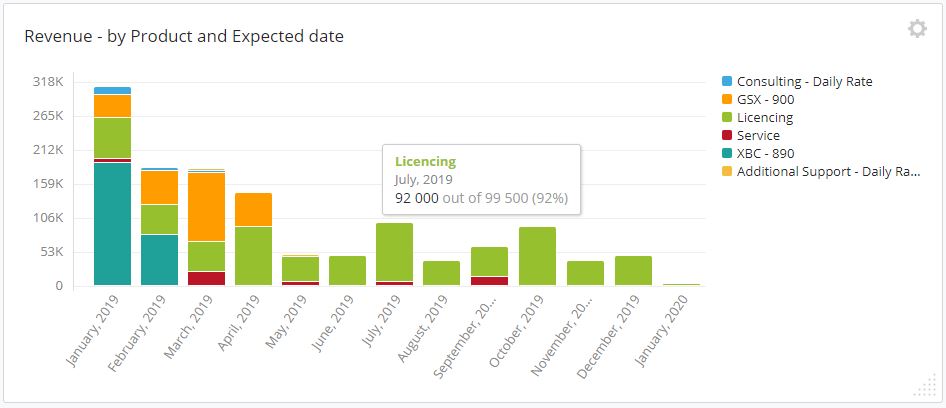
Task: Open the widget settings gear icon
Action: click(917, 28)
